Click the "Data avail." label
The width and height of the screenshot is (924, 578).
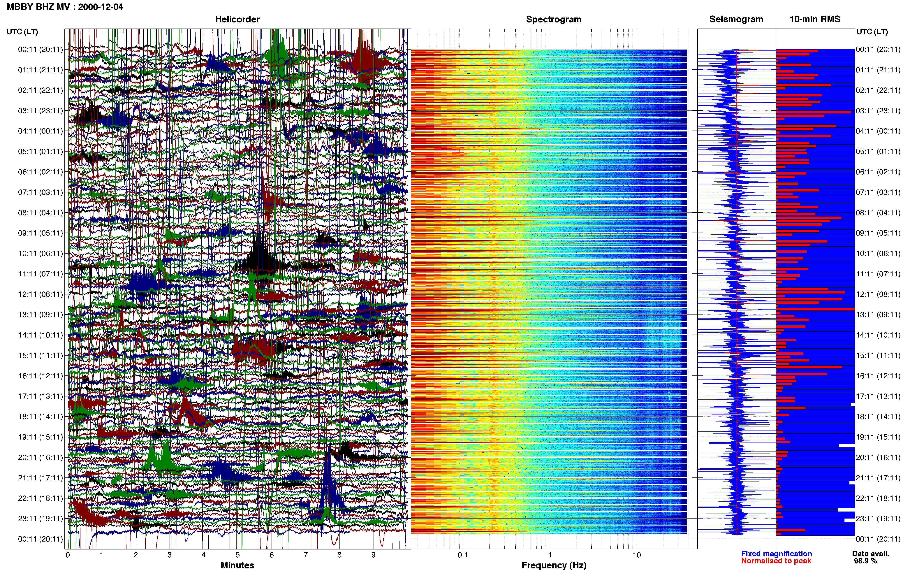pos(870,554)
